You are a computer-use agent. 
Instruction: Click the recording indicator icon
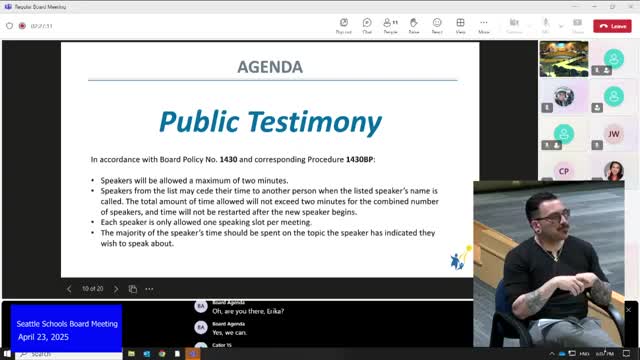click(22, 26)
